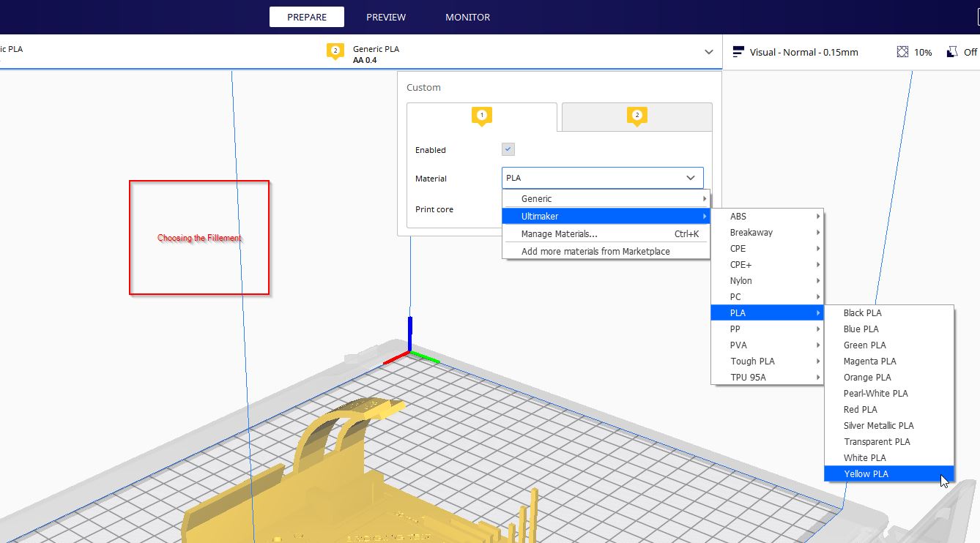Click the infill 10% icon

click(x=903, y=52)
